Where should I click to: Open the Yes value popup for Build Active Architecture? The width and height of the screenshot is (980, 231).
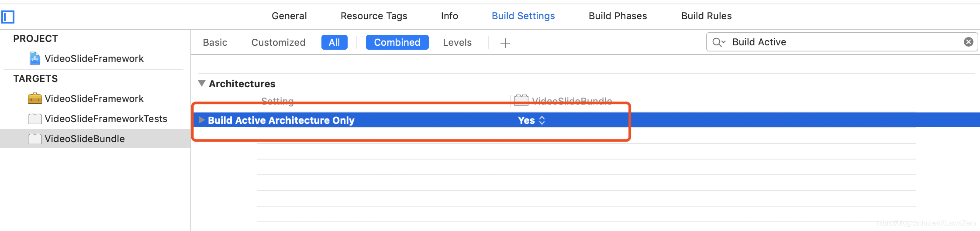click(531, 120)
